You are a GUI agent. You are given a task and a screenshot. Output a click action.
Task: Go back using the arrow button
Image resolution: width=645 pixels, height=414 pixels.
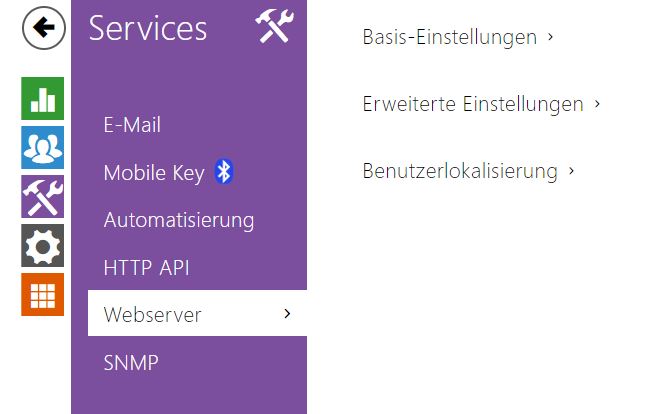point(44,28)
